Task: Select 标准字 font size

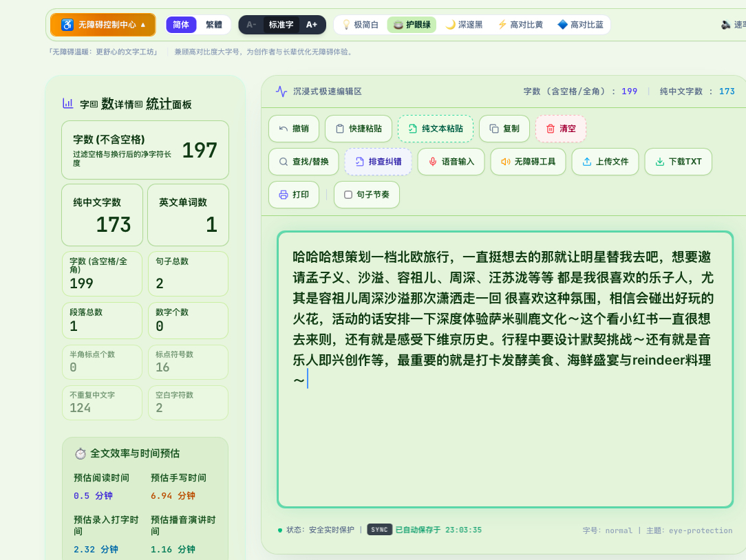Action: tap(281, 25)
